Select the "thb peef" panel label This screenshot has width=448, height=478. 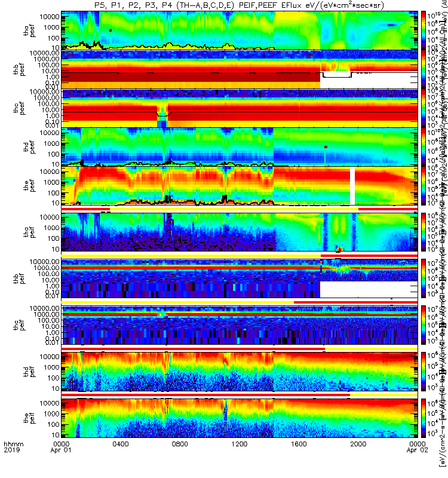click(19, 69)
